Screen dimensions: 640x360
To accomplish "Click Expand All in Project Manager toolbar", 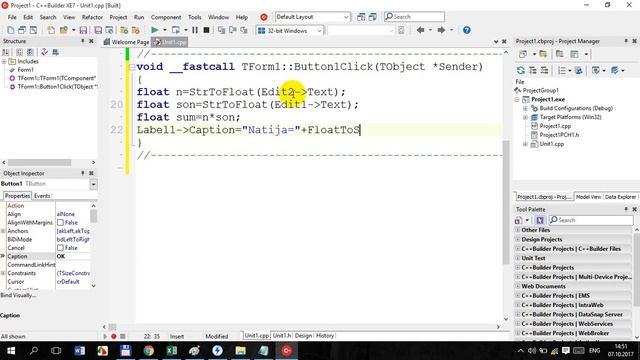I will [533, 71].
